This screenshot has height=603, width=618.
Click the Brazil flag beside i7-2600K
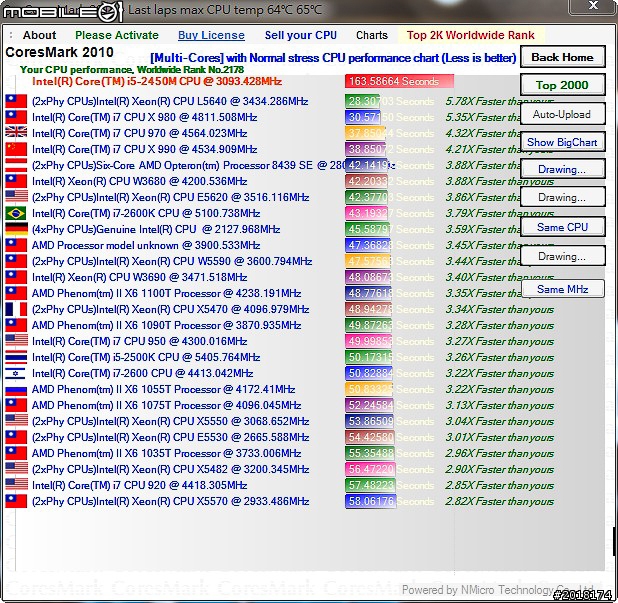point(16,213)
